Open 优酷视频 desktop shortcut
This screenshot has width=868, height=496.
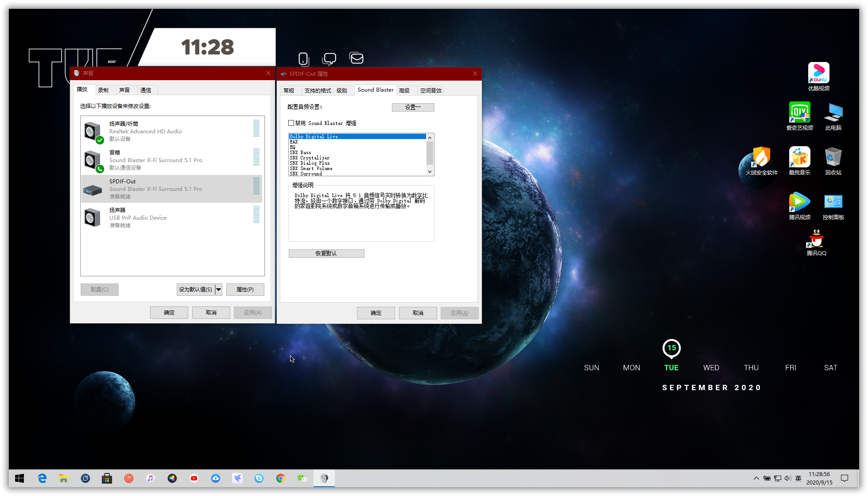pyautogui.click(x=818, y=77)
